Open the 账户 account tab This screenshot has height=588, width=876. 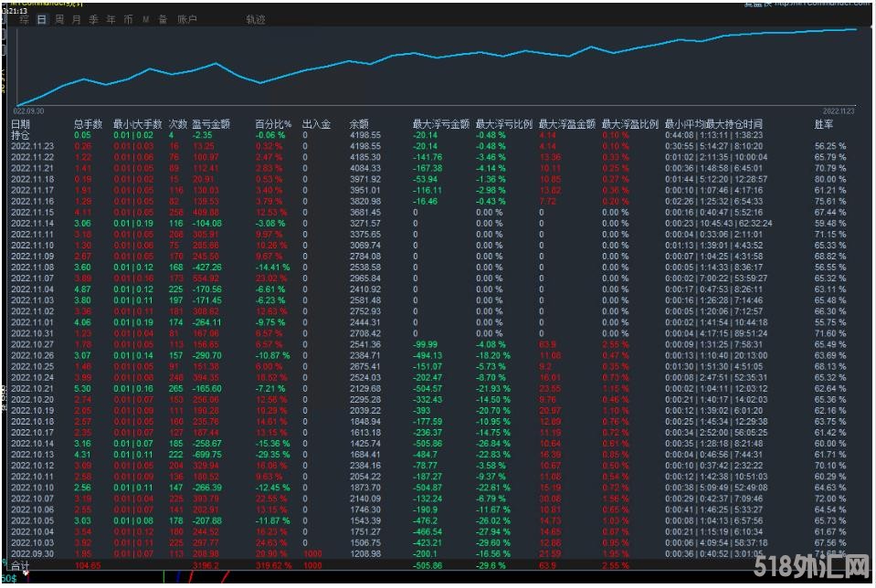tap(186, 19)
